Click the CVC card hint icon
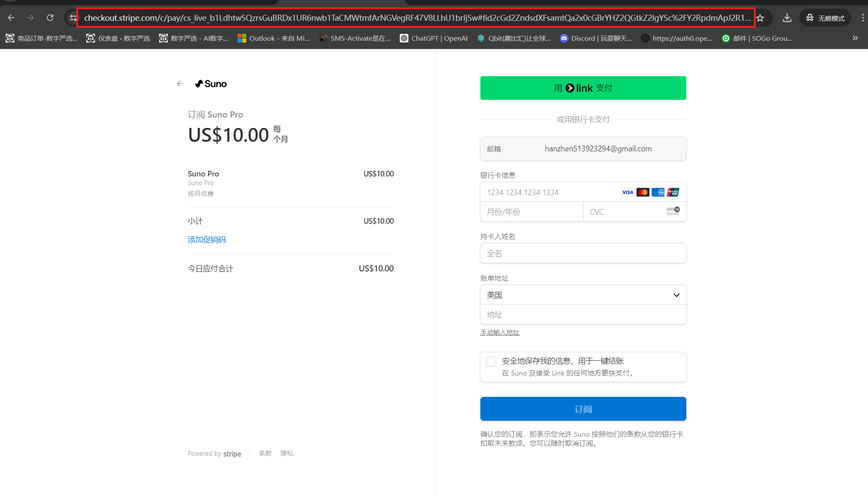 click(x=673, y=211)
